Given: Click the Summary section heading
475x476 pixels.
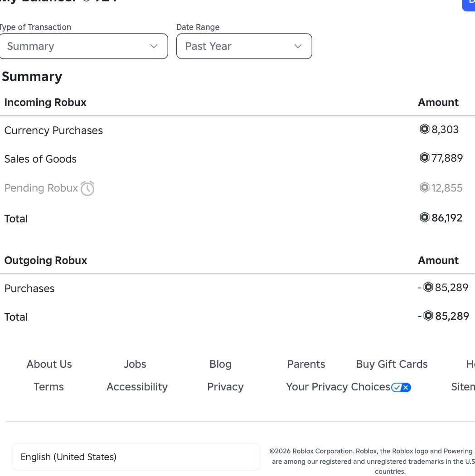Looking at the screenshot, I should [32, 77].
